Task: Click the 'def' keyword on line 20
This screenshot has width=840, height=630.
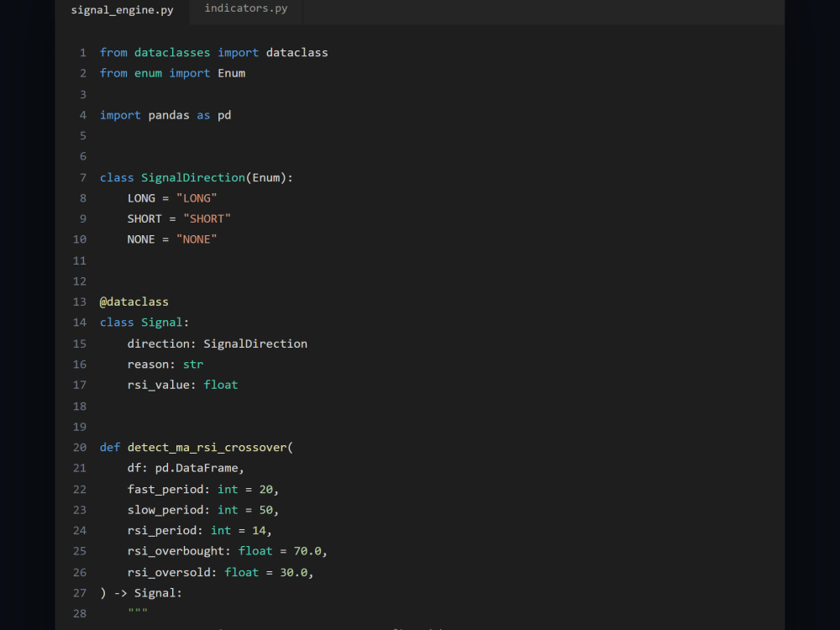Action: [110, 448]
